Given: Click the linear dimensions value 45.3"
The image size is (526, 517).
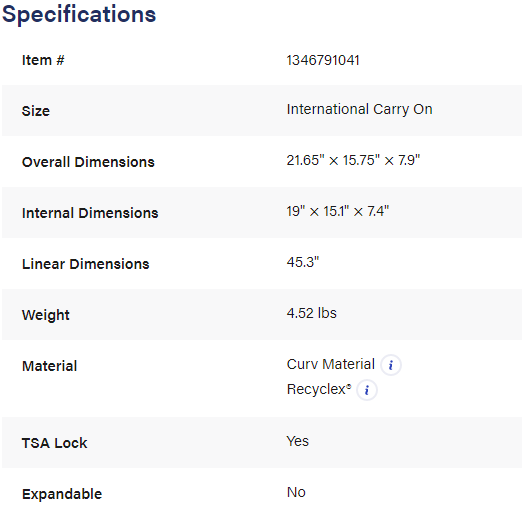Looking at the screenshot, I should 303,262.
